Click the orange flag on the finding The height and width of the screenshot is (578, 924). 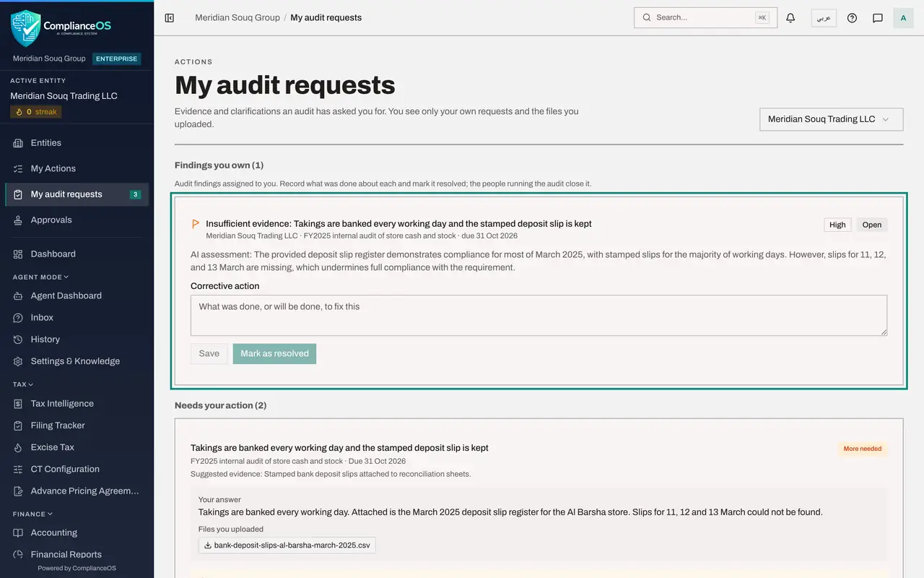point(196,224)
